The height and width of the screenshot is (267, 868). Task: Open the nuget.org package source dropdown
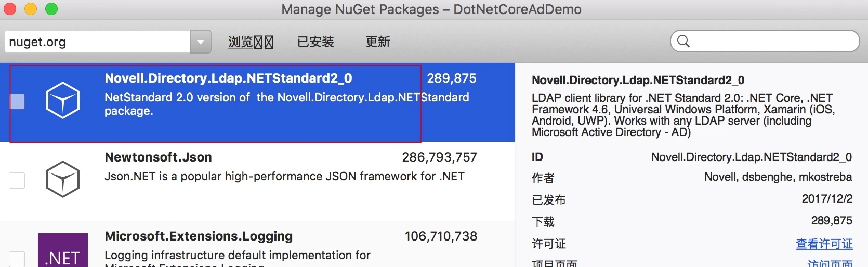tap(200, 42)
